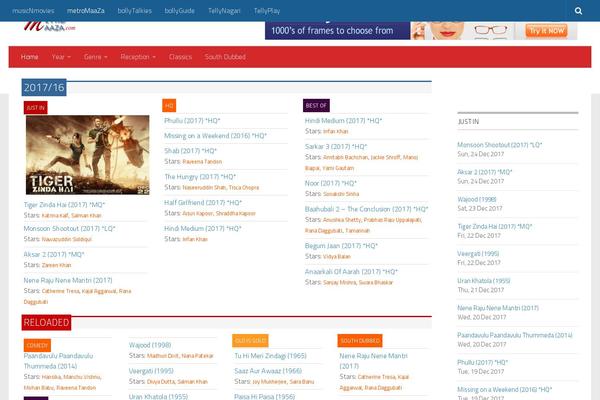Open the bollyTalkies top link
The image size is (600, 400).
pos(135,11)
